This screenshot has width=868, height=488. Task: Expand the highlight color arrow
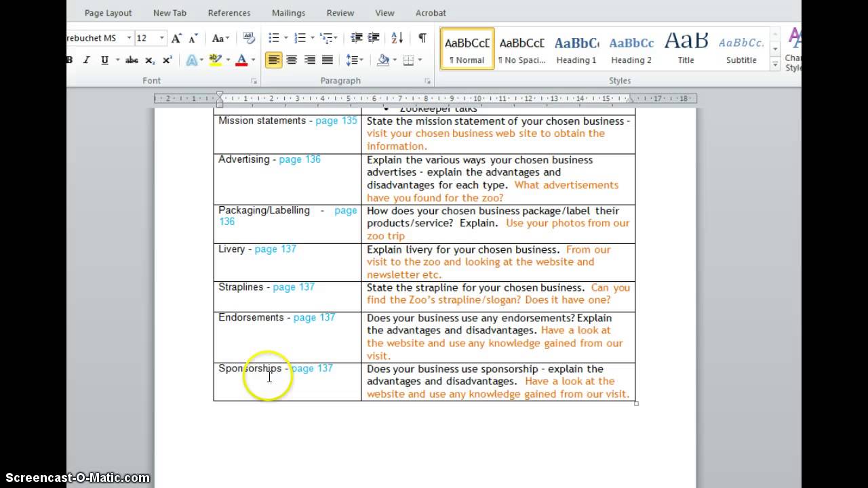pos(227,60)
